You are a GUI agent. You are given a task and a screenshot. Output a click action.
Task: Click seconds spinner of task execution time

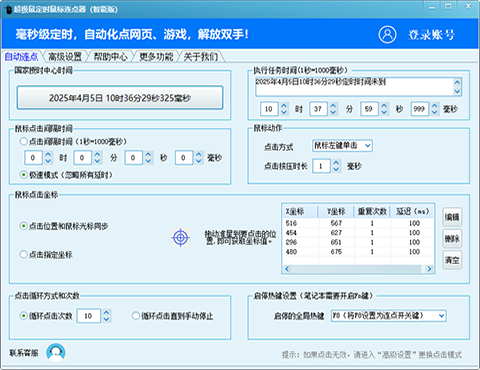coord(384,109)
